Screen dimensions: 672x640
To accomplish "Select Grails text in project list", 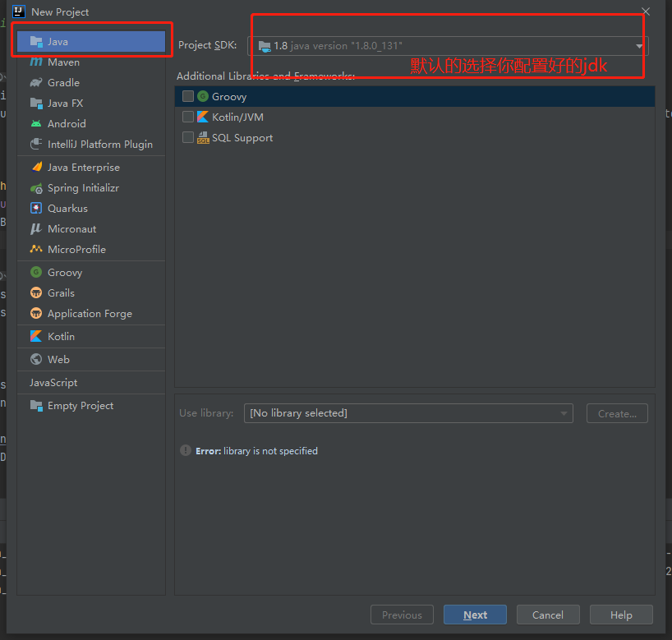I will point(61,292).
